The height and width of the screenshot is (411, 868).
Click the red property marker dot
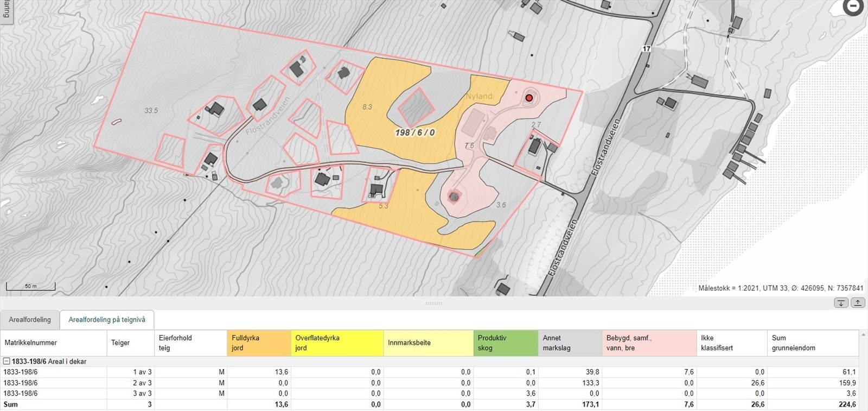click(529, 98)
